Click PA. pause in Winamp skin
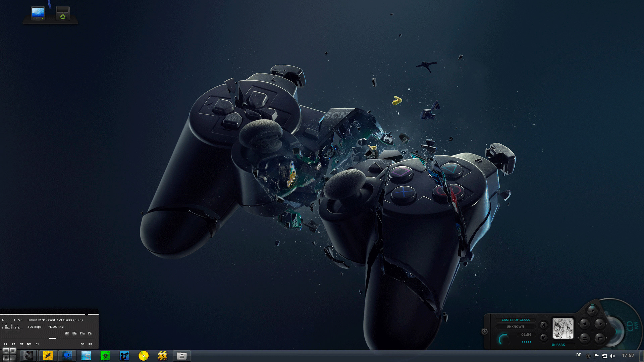 click(14, 344)
